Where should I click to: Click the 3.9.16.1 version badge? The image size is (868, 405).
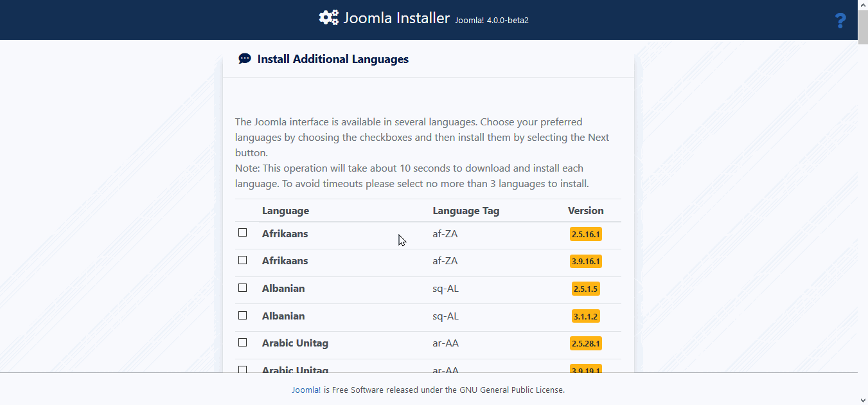pos(585,262)
